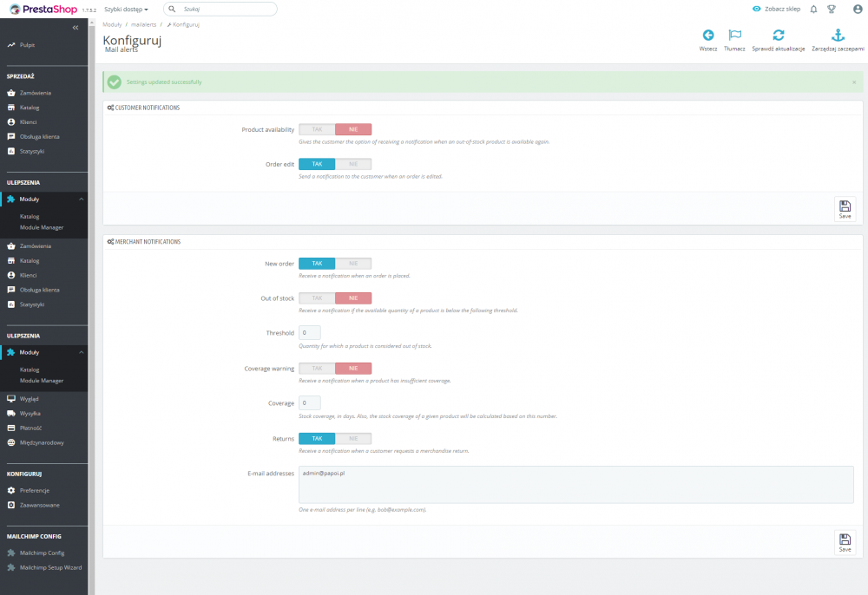Open the Tłumacz translation tool

tap(734, 38)
